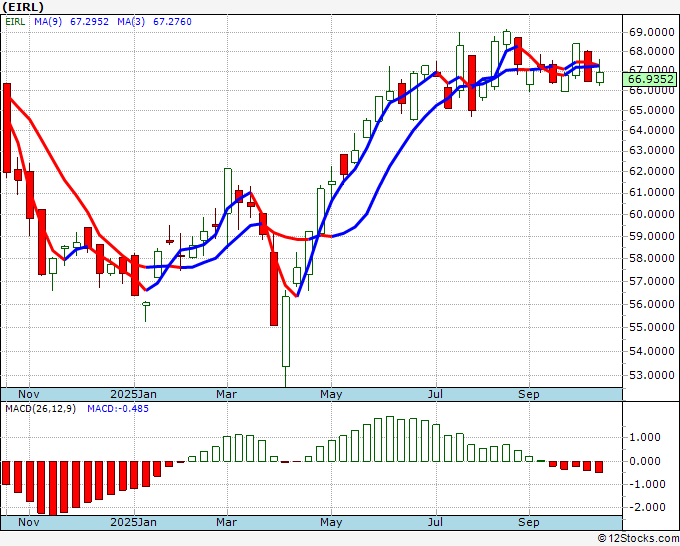Click the MACD(26,12,9) indicator label
This screenshot has width=680, height=546.
(x=40, y=409)
